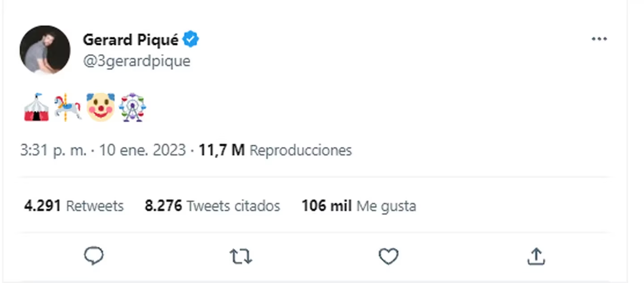
Task: Open the 8.276 Tweets citados list
Action: click(212, 206)
